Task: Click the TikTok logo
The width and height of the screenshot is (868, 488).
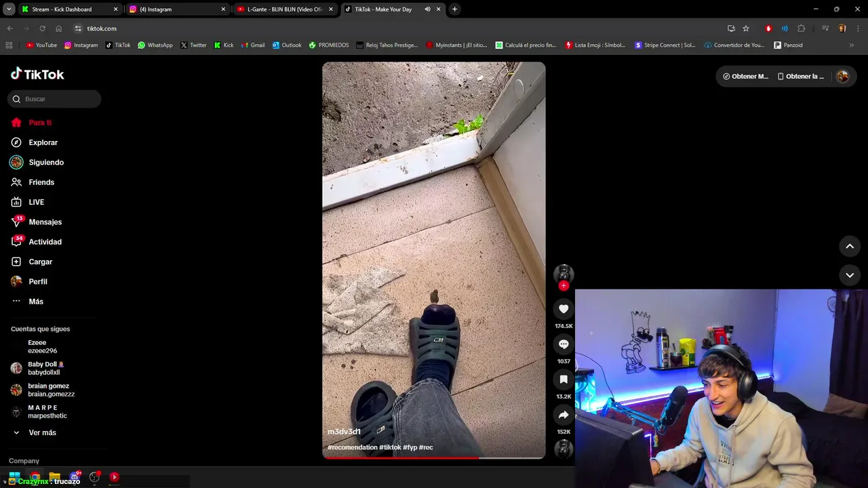Action: (37, 74)
